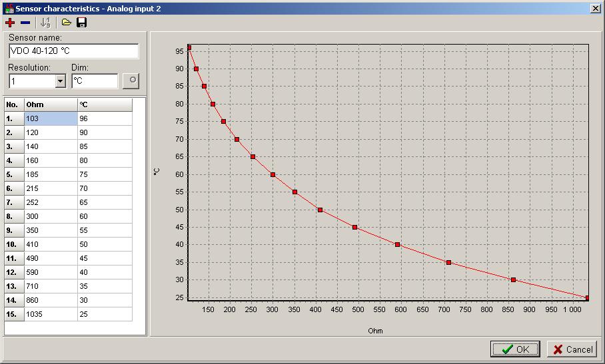
Task: Click the degree symbol button beside Dim
Action: 133,81
